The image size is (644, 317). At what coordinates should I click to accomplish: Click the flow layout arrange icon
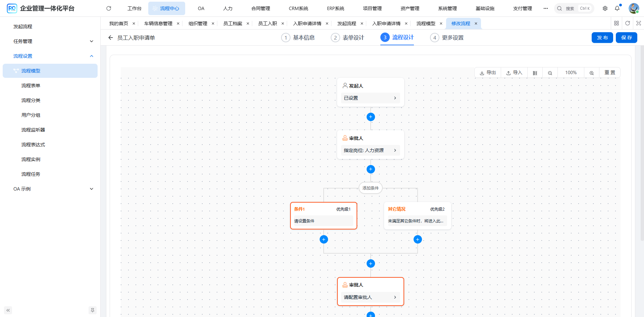click(535, 73)
